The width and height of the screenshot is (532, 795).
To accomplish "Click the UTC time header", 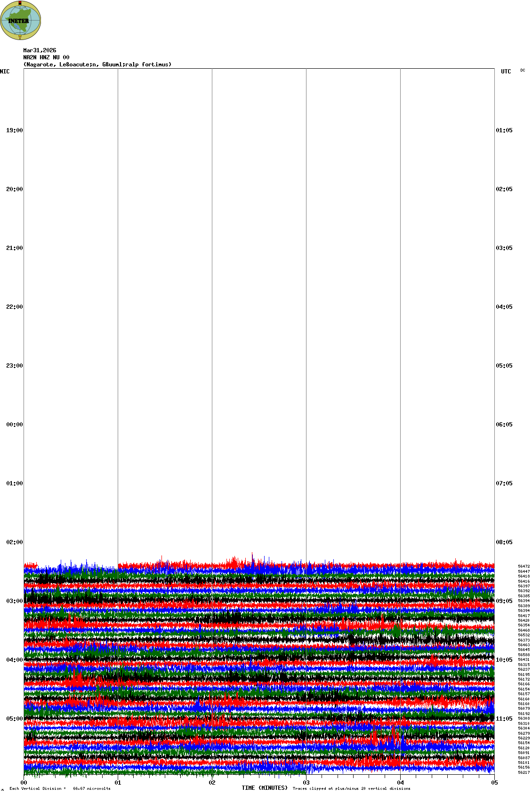I will [x=506, y=72].
